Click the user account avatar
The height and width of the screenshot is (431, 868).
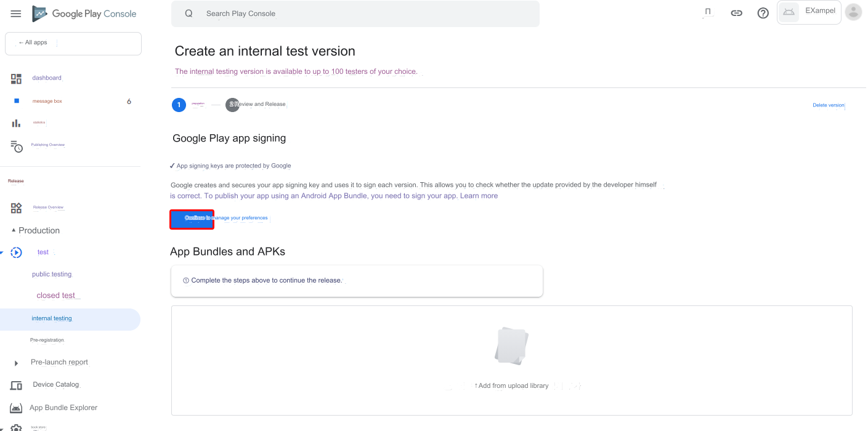[x=853, y=12]
